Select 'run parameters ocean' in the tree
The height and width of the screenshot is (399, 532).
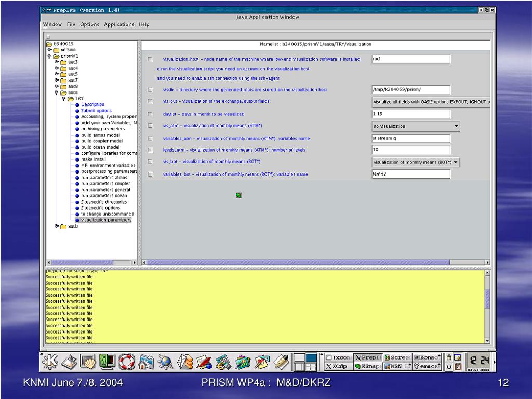click(x=104, y=196)
